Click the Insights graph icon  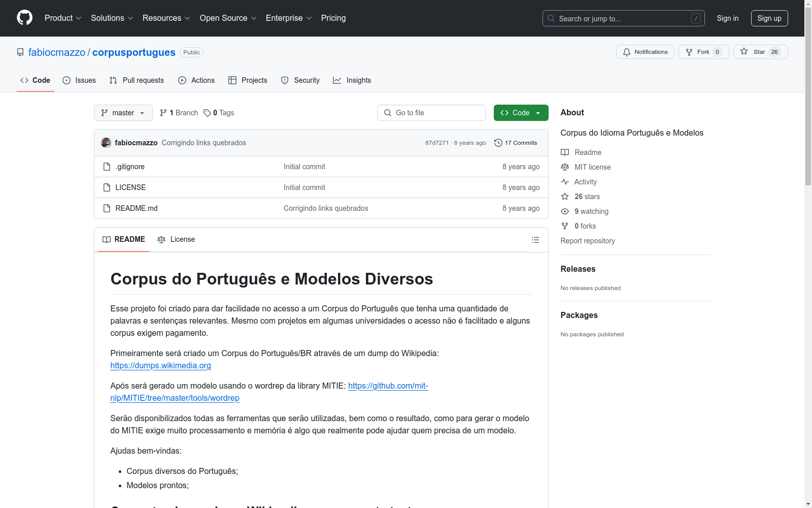tap(337, 80)
